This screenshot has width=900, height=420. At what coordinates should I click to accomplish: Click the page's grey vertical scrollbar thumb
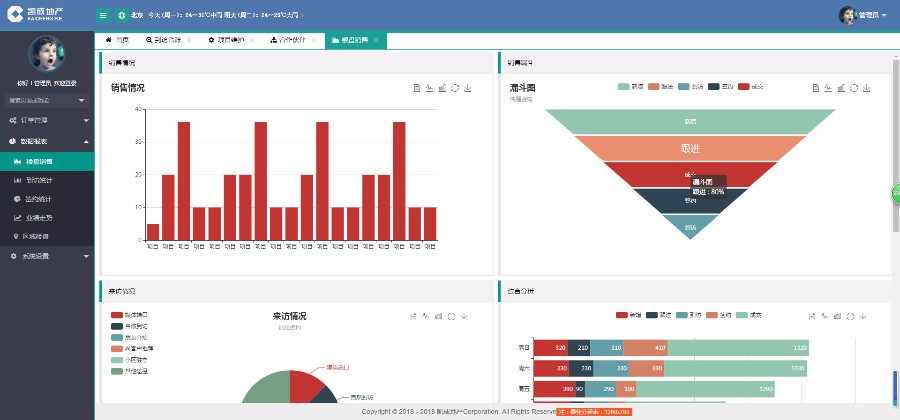[895, 145]
